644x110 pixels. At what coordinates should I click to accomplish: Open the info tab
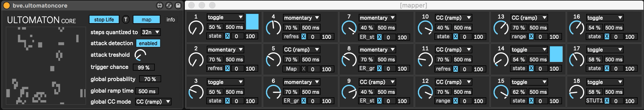pyautogui.click(x=171, y=20)
